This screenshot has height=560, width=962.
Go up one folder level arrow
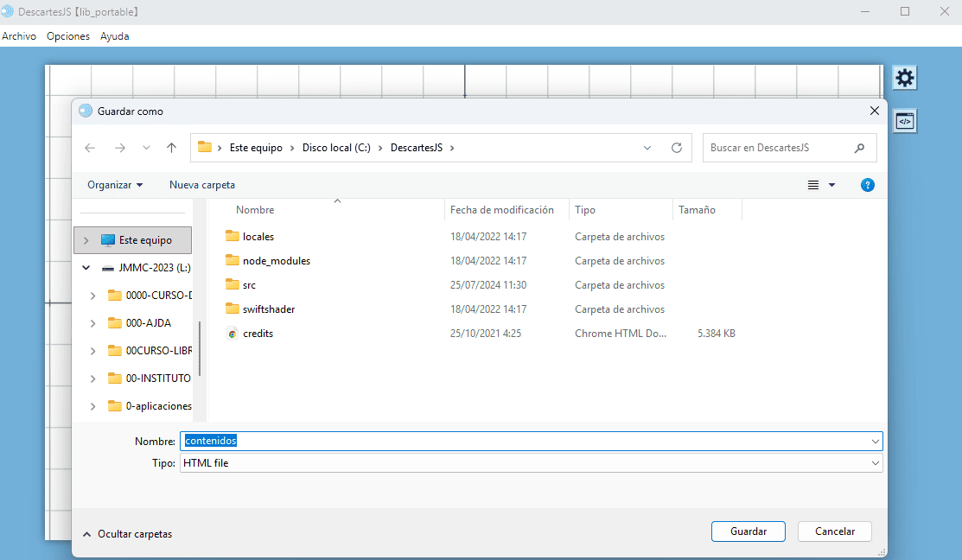point(171,148)
